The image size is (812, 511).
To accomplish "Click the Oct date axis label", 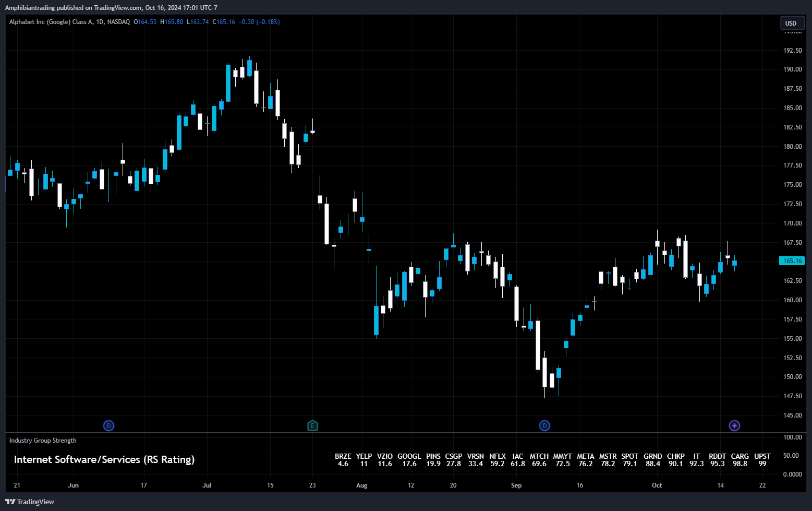I will [657, 485].
